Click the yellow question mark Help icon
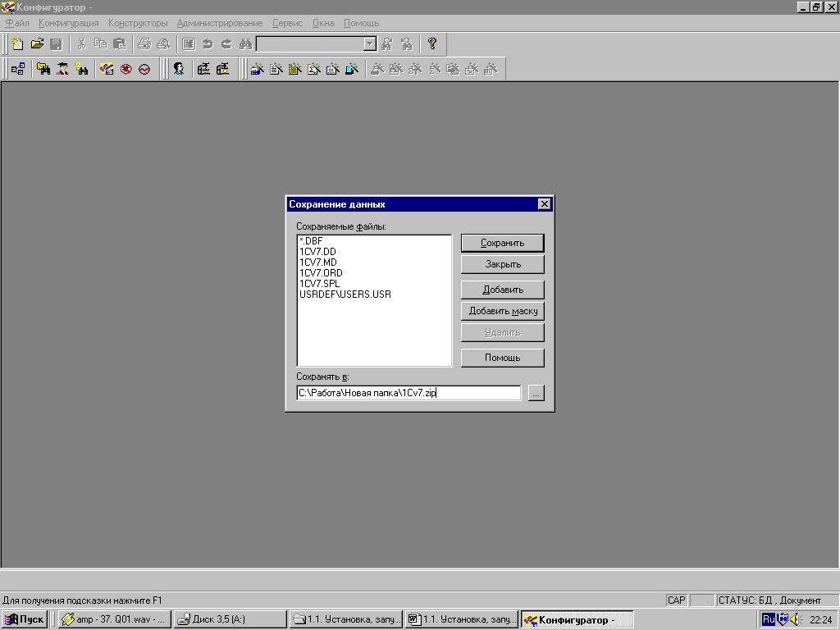840x630 pixels. click(x=432, y=44)
